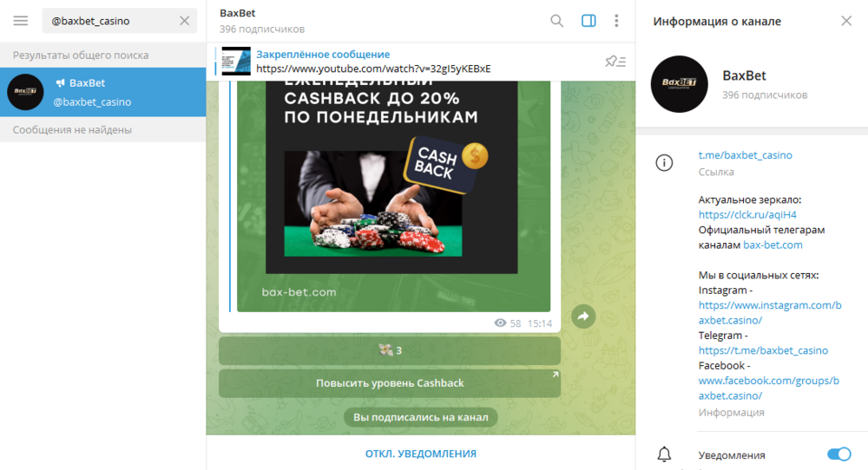Click ОТКЛ. УВЕДОМЛЕНИЯ at the bottom
Image resolution: width=868 pixels, height=470 pixels.
[421, 454]
